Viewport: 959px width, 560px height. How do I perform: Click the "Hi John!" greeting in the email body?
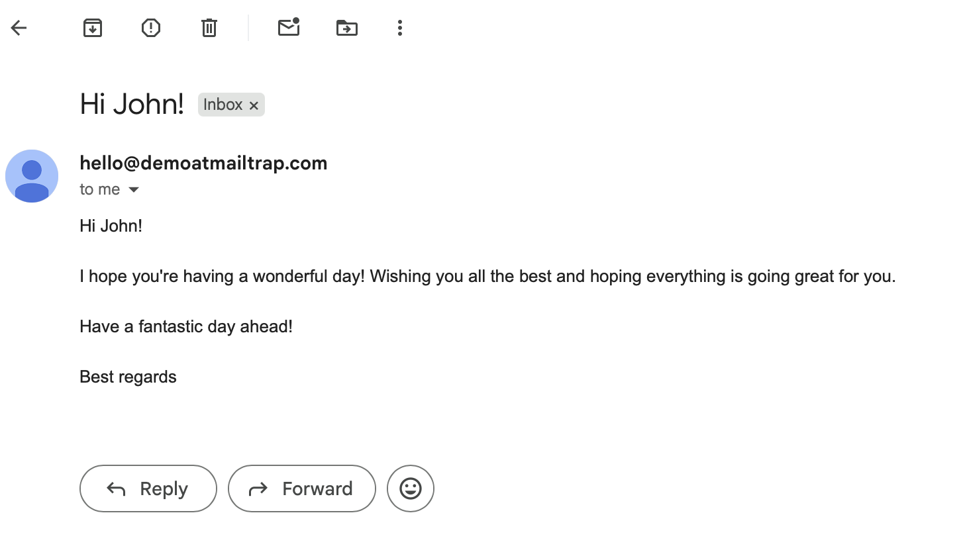coord(111,226)
